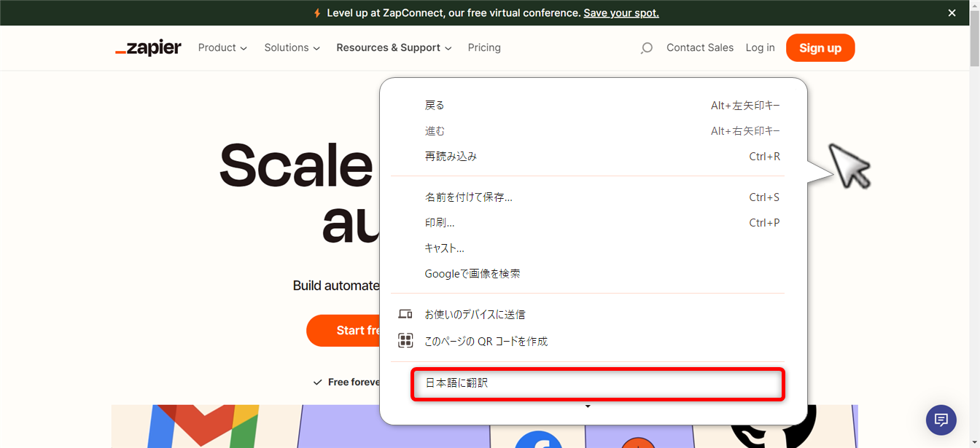980x448 pixels.
Task: Expand the Product dropdown
Action: [222, 47]
